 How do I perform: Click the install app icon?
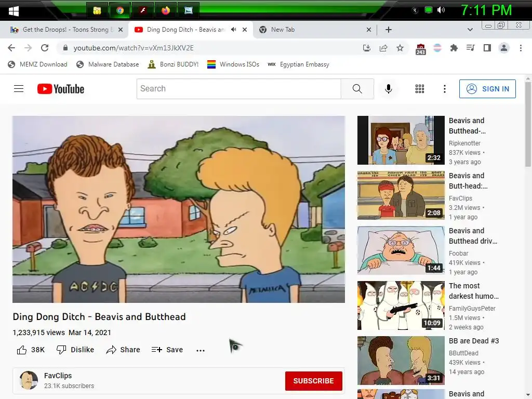pos(366,48)
